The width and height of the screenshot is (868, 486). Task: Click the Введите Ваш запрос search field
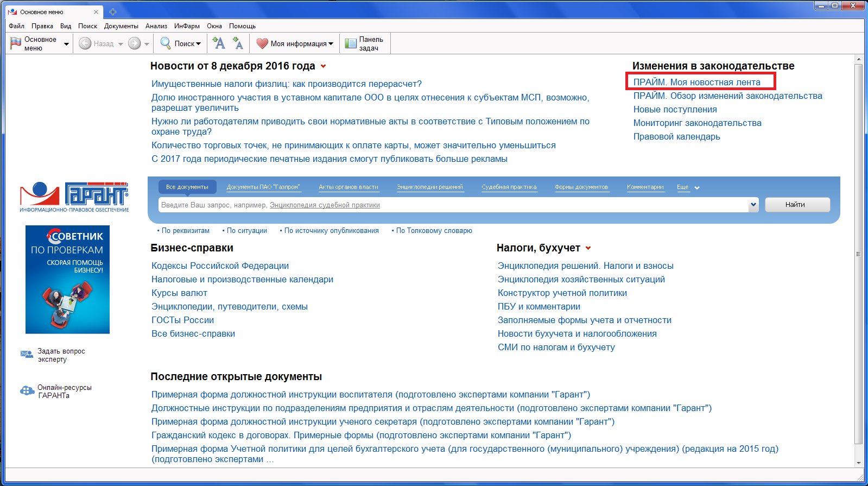click(454, 205)
